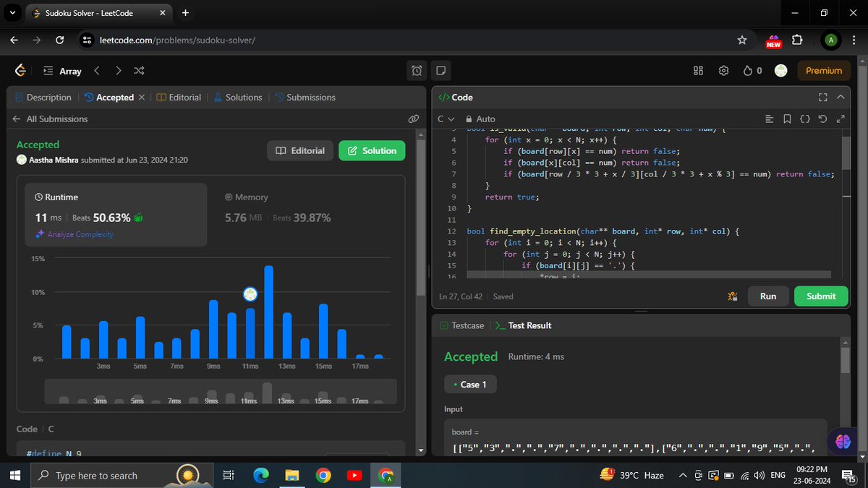Click the Premium button

click(824, 71)
